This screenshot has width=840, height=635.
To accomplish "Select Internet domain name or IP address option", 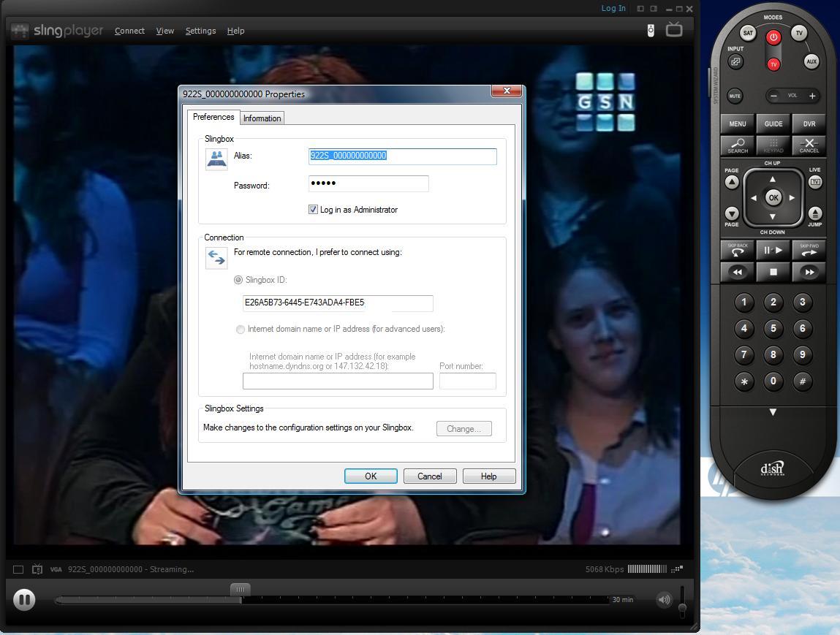I will pos(241,330).
